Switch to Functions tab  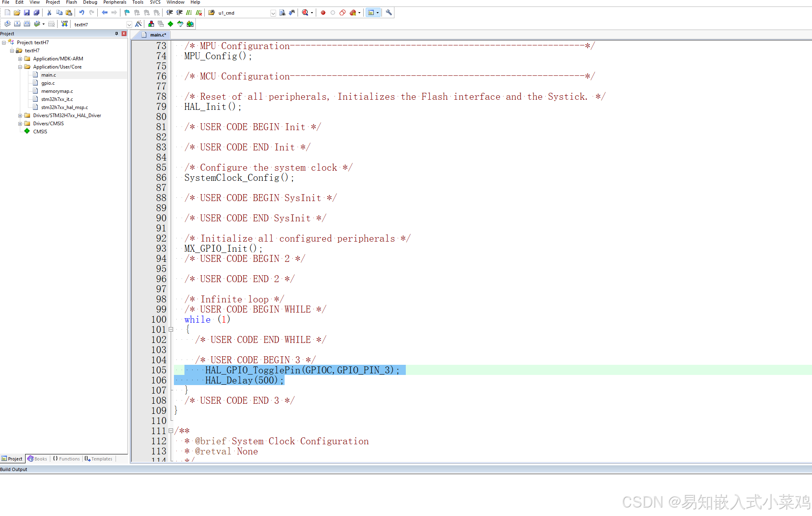click(66, 459)
